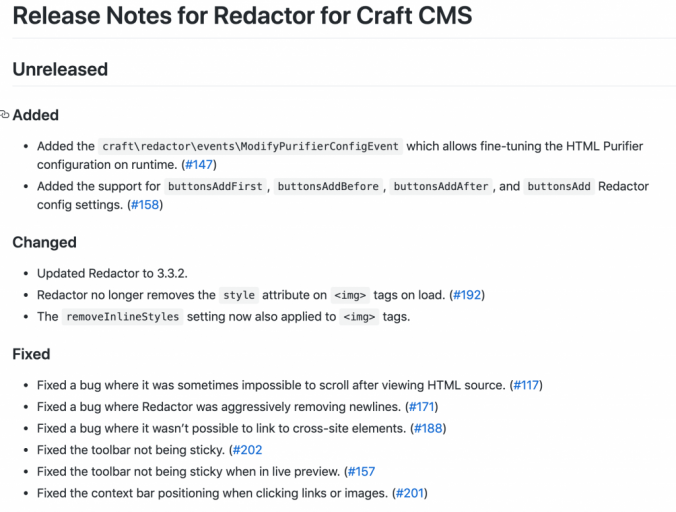Open issue #188 on cross-site elements

(x=429, y=428)
